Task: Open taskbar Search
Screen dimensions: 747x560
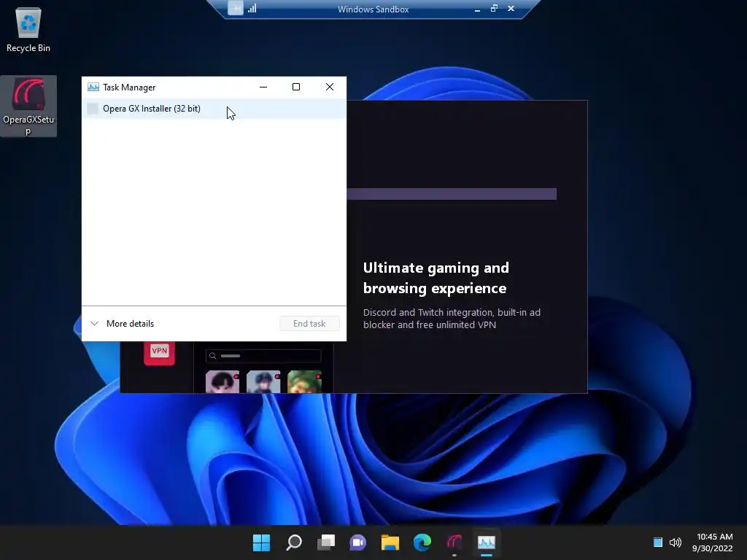Action: pos(294,542)
